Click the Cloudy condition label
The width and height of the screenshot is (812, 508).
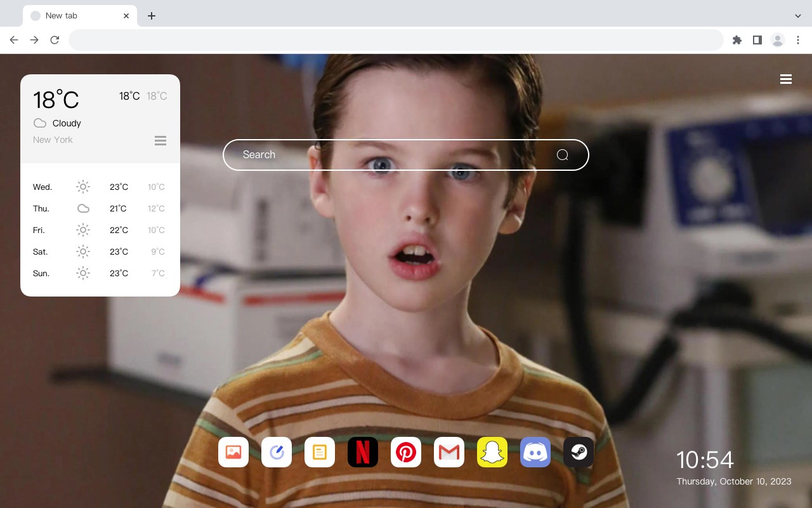tap(67, 123)
